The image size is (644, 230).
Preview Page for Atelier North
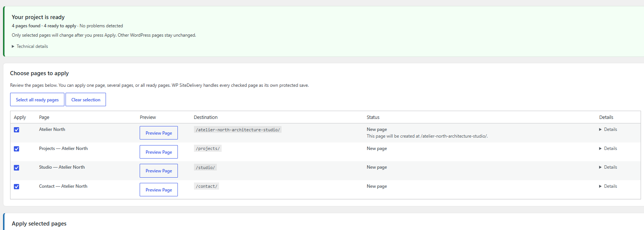pyautogui.click(x=159, y=133)
